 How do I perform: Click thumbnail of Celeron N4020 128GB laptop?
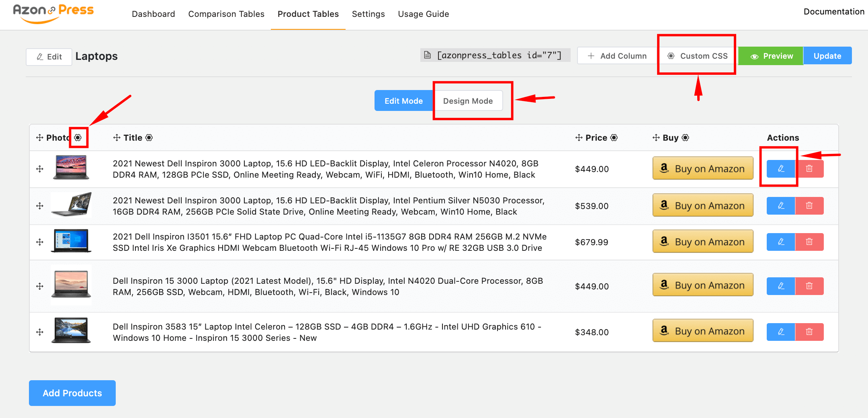[x=71, y=167]
